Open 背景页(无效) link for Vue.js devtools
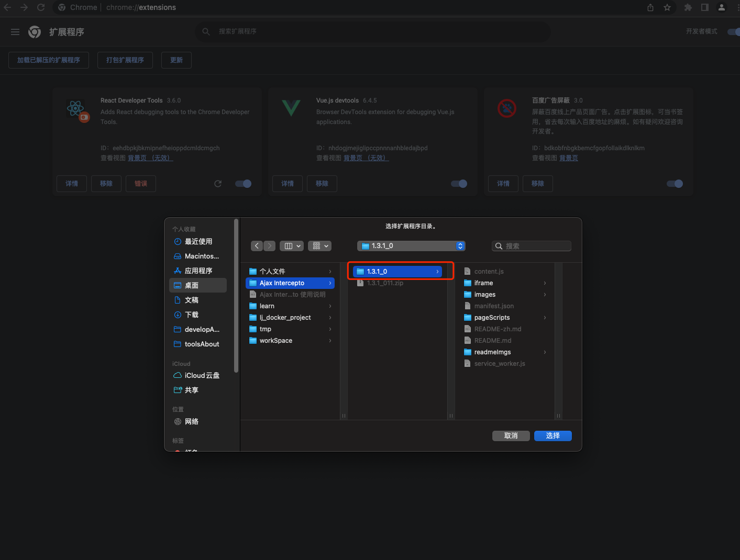 (366, 158)
